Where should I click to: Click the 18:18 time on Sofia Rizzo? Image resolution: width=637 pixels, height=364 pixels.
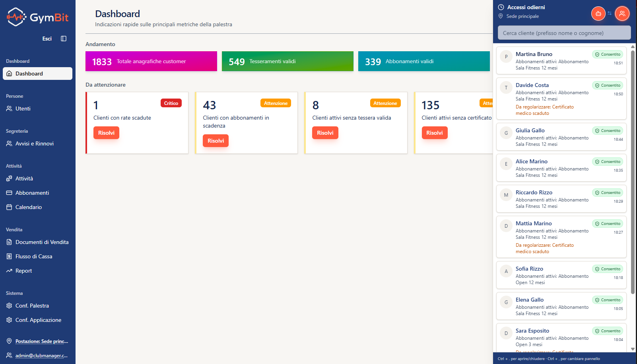pyautogui.click(x=618, y=278)
